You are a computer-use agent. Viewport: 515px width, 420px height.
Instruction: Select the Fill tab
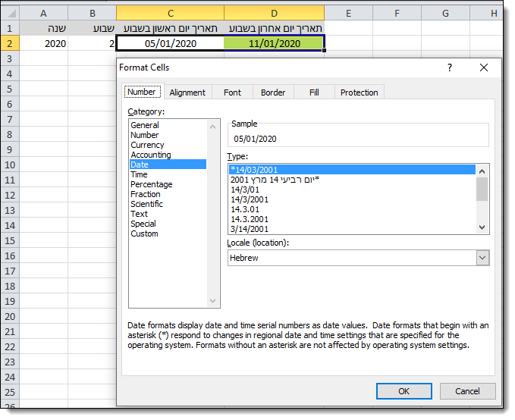point(314,92)
